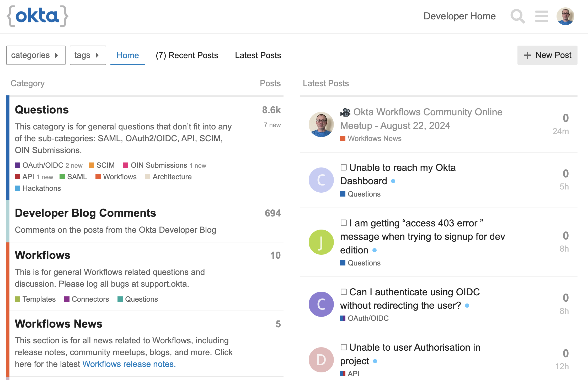
Task: Click the green J user avatar
Action: [x=321, y=242]
